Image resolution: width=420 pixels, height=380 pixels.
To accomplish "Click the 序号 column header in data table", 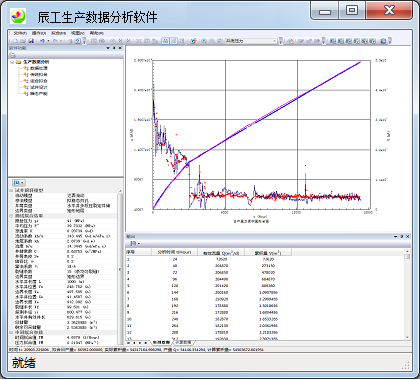I will pos(130,252).
